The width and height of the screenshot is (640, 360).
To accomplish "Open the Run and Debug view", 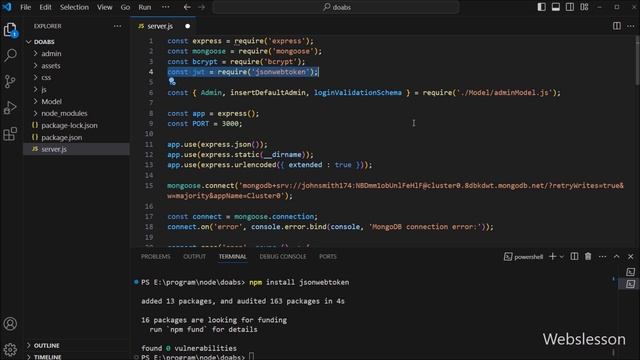I will click(x=10, y=108).
